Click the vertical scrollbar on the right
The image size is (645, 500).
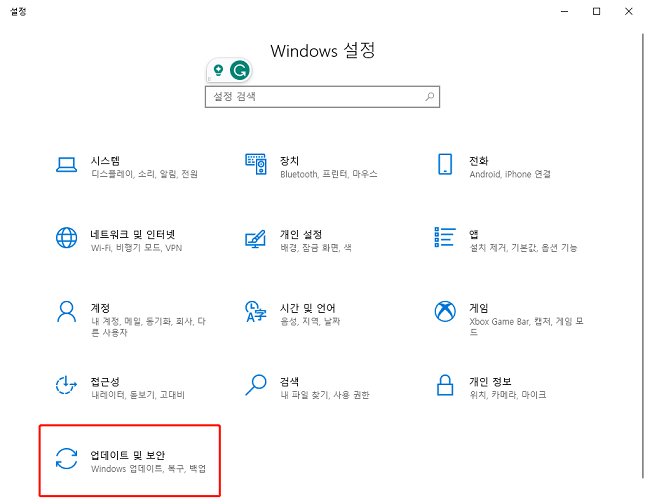(643, 255)
